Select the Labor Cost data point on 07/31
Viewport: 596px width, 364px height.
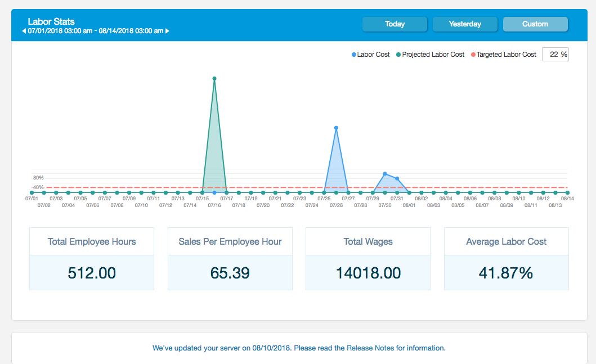[x=397, y=178]
